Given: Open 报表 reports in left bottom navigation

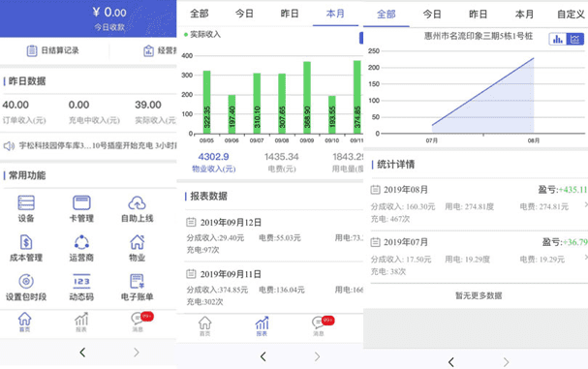Looking at the screenshot, I should tap(81, 323).
